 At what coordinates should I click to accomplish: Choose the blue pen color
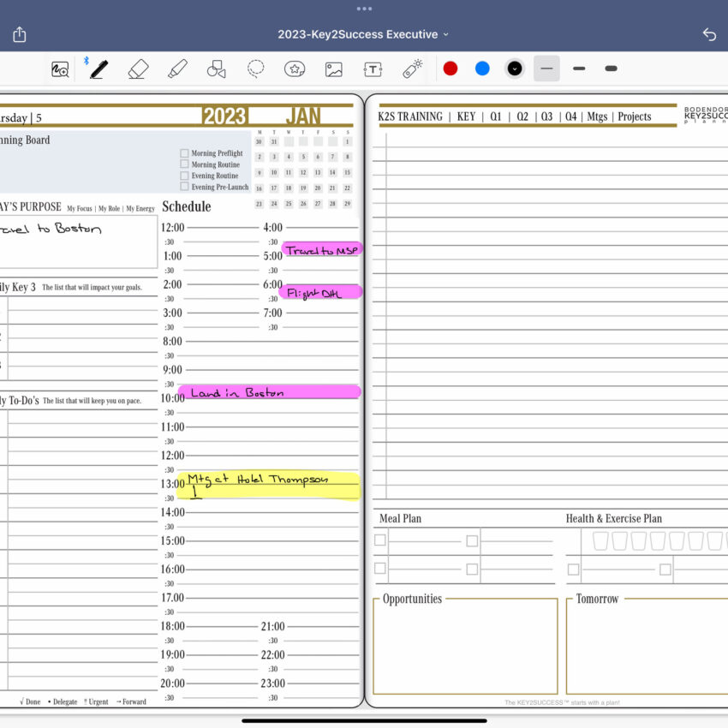tap(482, 69)
